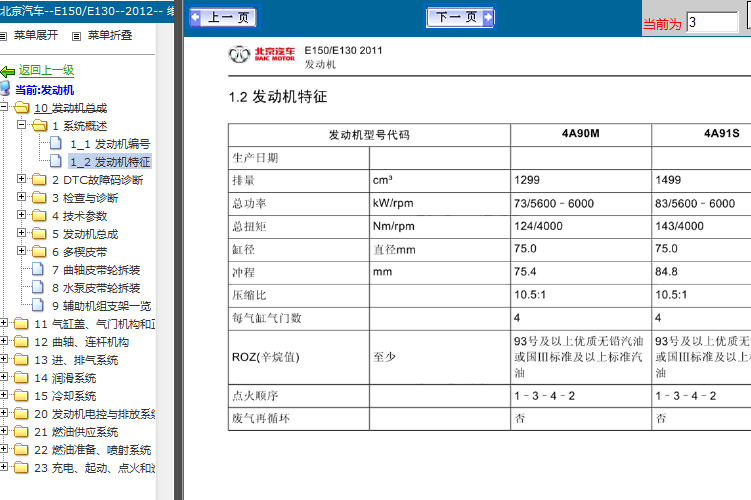This screenshot has width=751, height=500.
Task: Click the 1.2 发动机特征 heading
Action: (x=278, y=97)
